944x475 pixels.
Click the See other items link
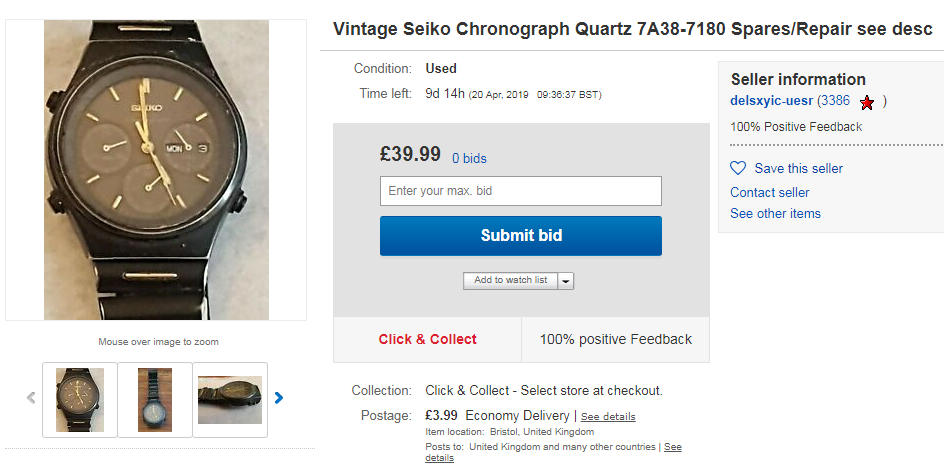coord(775,213)
